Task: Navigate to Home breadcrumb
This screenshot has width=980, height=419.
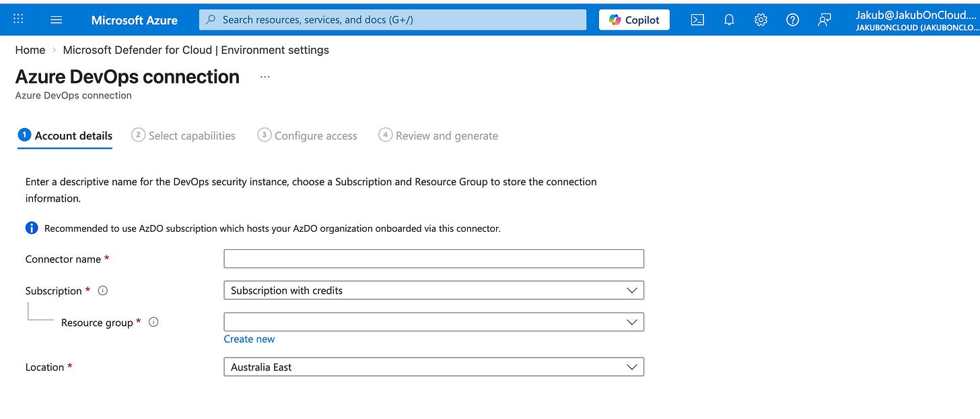Action: [x=30, y=50]
